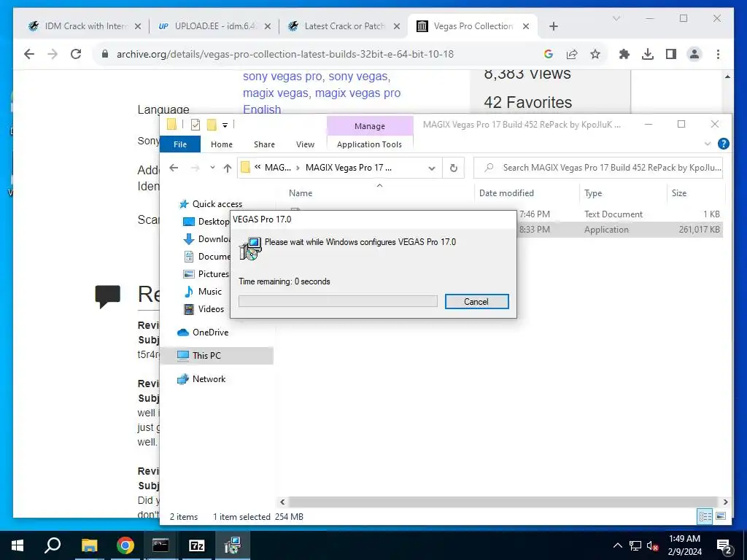Open Chrome tab search dropdown
Screen dimensions: 747x560
616,18
